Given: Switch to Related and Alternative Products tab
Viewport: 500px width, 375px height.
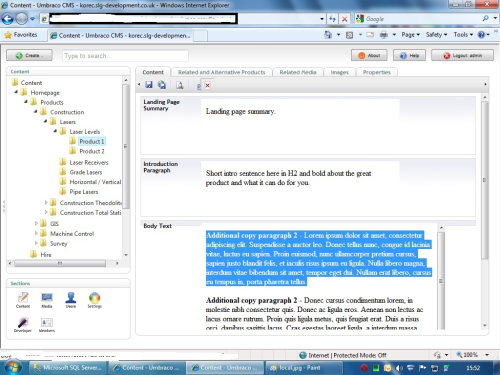Looking at the screenshot, I should click(x=221, y=72).
